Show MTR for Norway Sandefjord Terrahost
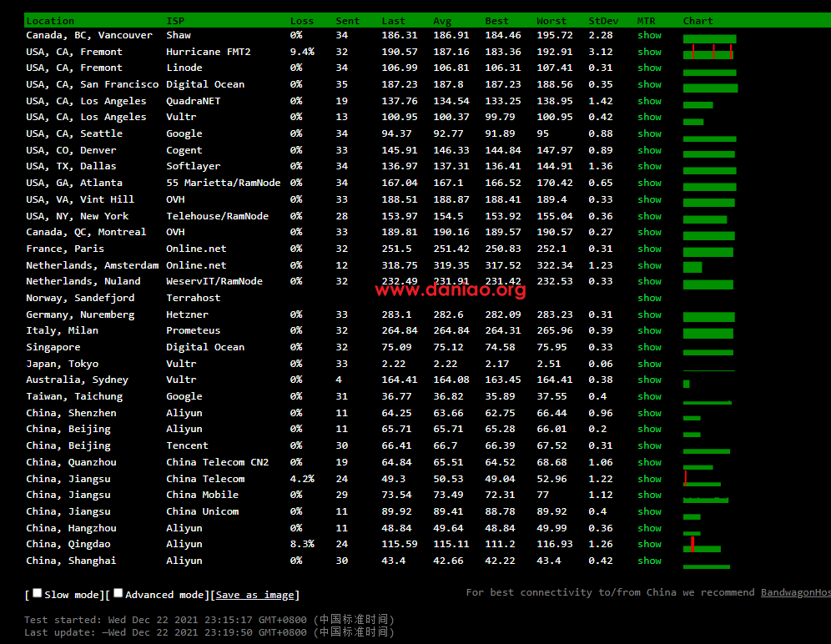The width and height of the screenshot is (831, 644). click(649, 298)
